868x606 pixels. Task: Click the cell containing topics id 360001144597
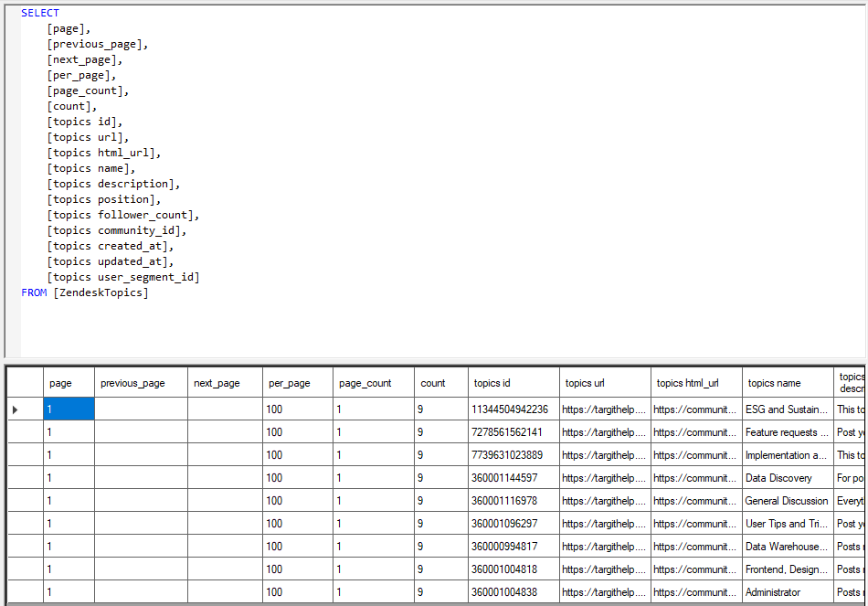coord(512,477)
